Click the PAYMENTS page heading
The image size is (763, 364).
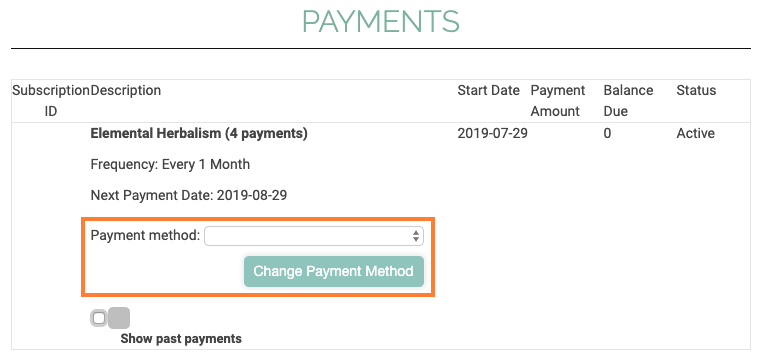click(381, 21)
